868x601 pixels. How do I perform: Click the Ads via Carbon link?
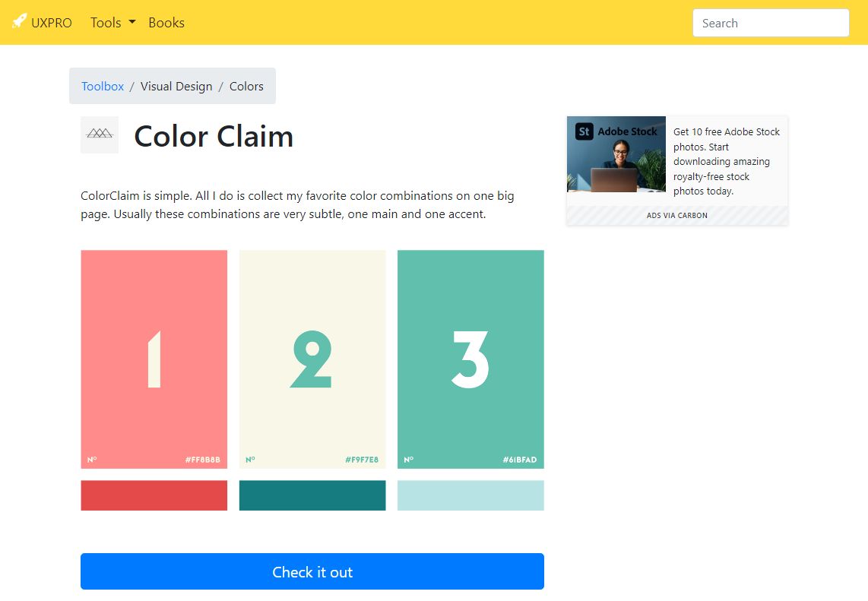[x=677, y=215]
